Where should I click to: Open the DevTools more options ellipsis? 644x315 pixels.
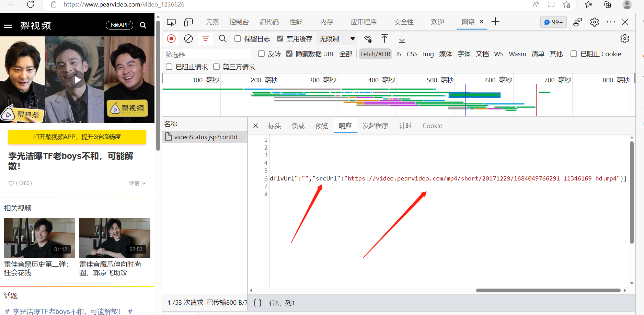coord(611,22)
